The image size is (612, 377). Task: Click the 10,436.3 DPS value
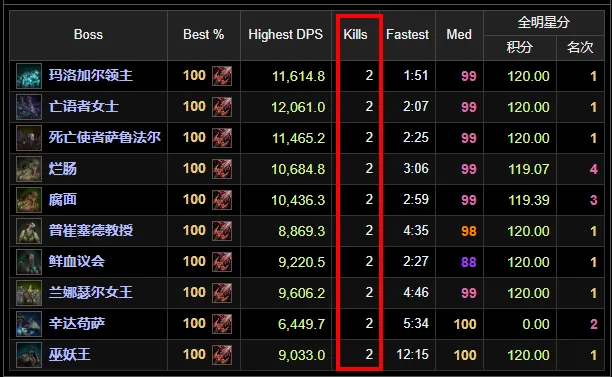(298, 200)
